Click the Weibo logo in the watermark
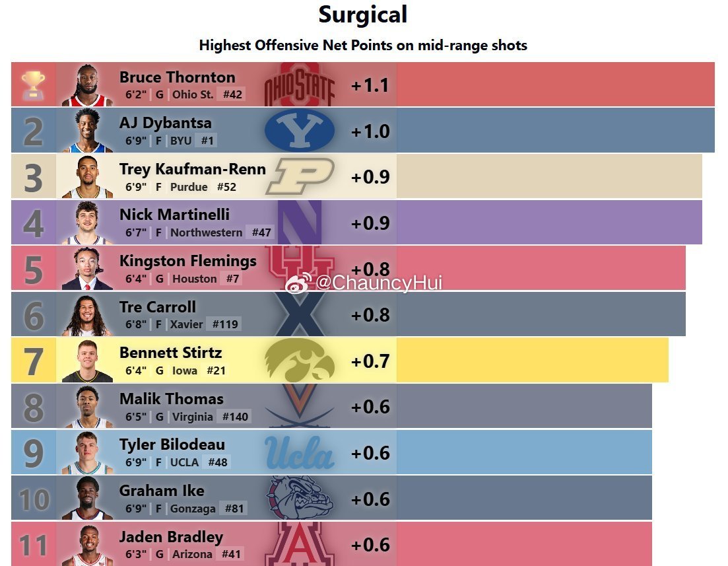 point(298,283)
